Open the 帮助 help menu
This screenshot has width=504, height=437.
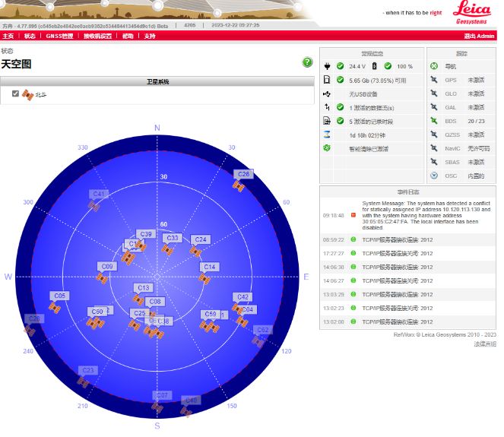pyautogui.click(x=128, y=36)
